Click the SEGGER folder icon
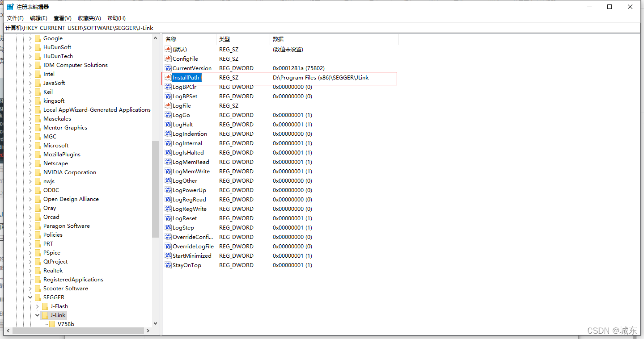Screen dimensions: 644x339 (x=38, y=297)
